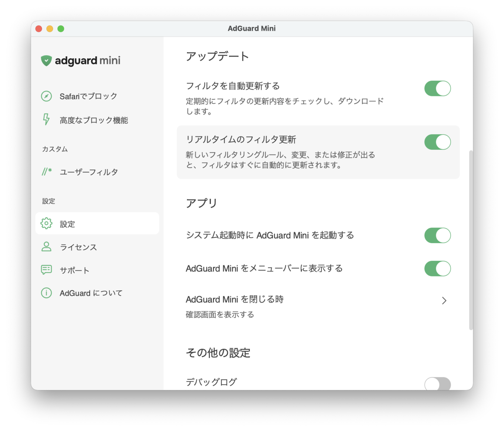Open ライセンス from the sidebar
This screenshot has height=431, width=504.
[x=78, y=247]
